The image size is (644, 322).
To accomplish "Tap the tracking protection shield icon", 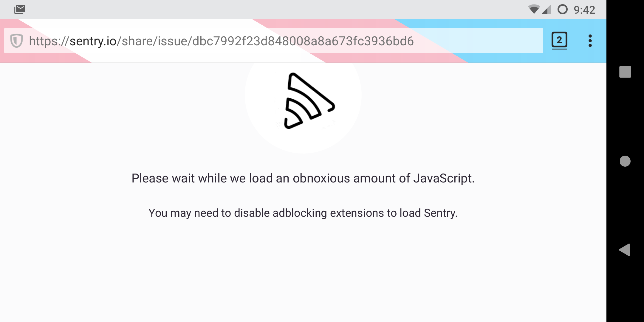I will [16, 41].
